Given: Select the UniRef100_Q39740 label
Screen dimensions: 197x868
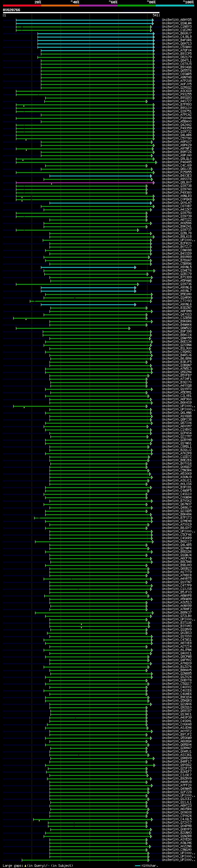Looking at the screenshot, I should [177, 189].
